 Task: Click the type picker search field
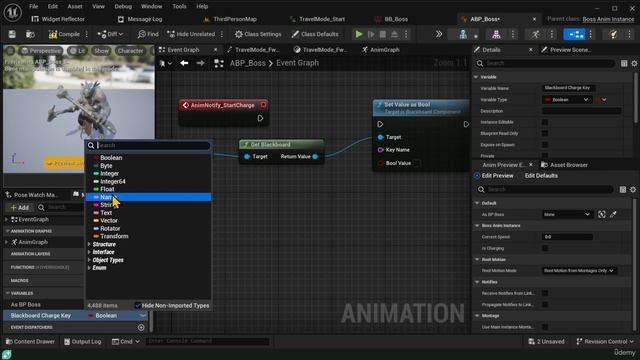click(148, 145)
